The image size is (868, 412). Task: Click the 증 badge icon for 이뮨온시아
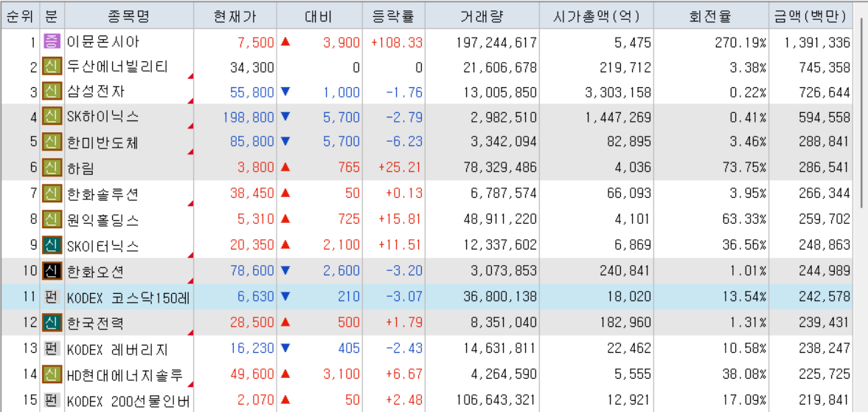click(x=51, y=41)
